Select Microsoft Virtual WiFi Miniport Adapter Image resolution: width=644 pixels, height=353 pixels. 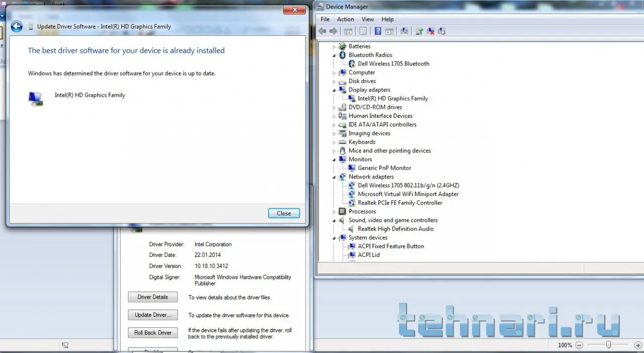408,194
